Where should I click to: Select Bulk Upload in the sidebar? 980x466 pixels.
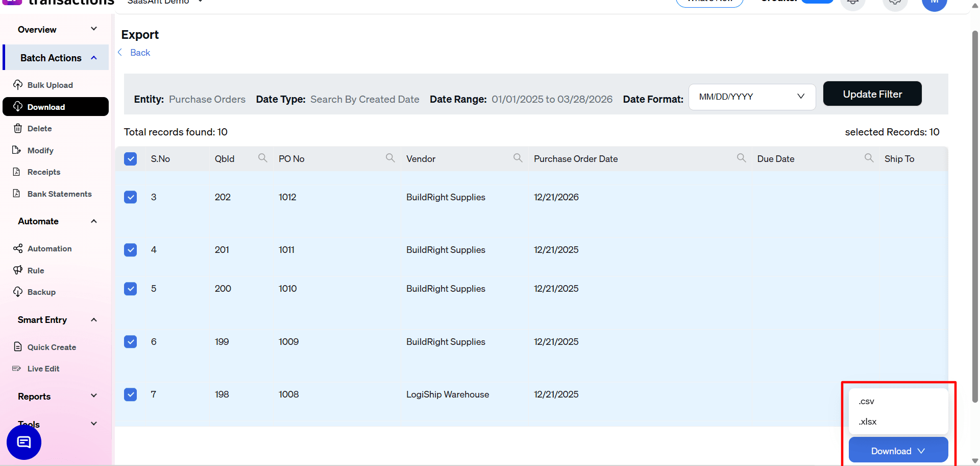[x=51, y=85]
